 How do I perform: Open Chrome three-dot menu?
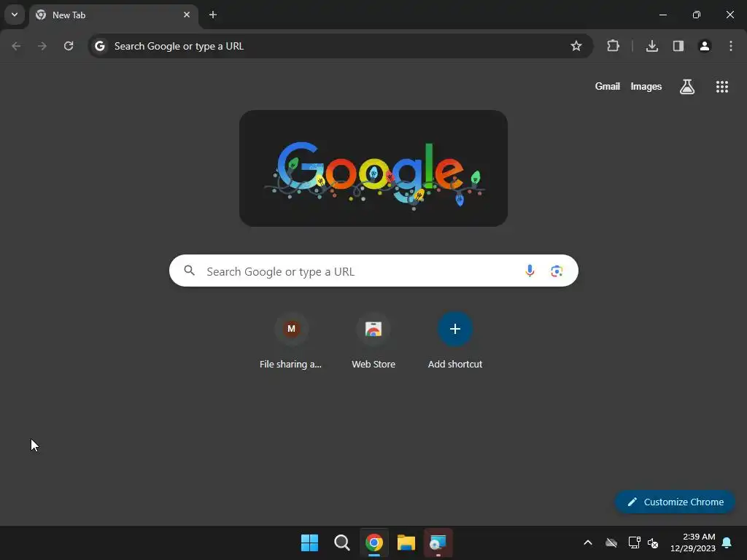click(731, 46)
